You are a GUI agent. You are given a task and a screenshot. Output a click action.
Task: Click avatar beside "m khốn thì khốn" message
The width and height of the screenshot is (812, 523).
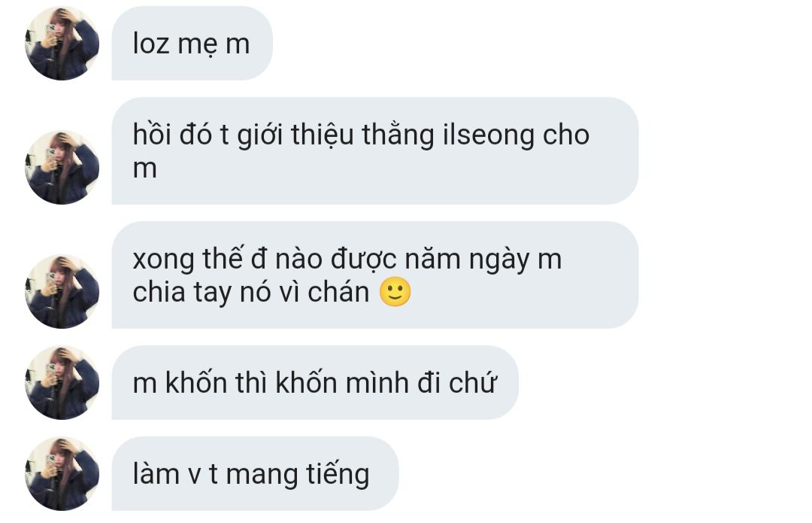(62, 382)
